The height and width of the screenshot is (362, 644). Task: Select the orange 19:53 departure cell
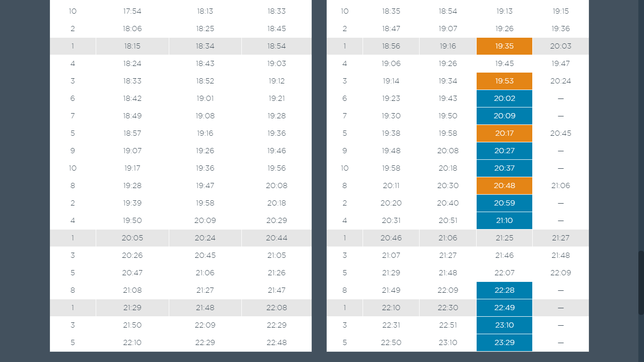tap(504, 81)
